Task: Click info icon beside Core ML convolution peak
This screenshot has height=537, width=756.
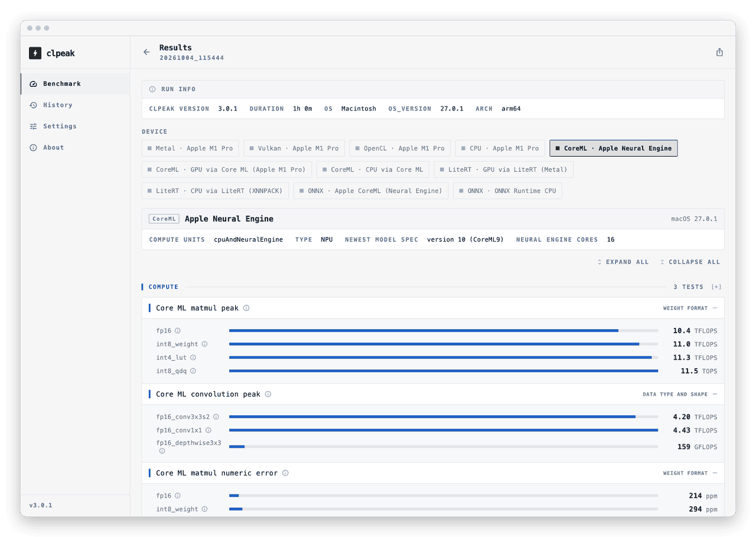Action: pos(268,394)
